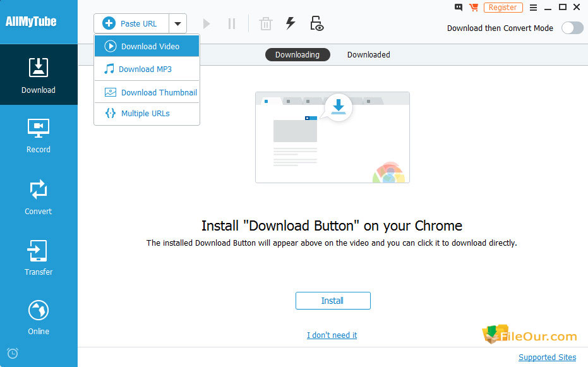This screenshot has width=588, height=367.
Task: Select Download Video from the dropdown menu
Action: (147, 46)
